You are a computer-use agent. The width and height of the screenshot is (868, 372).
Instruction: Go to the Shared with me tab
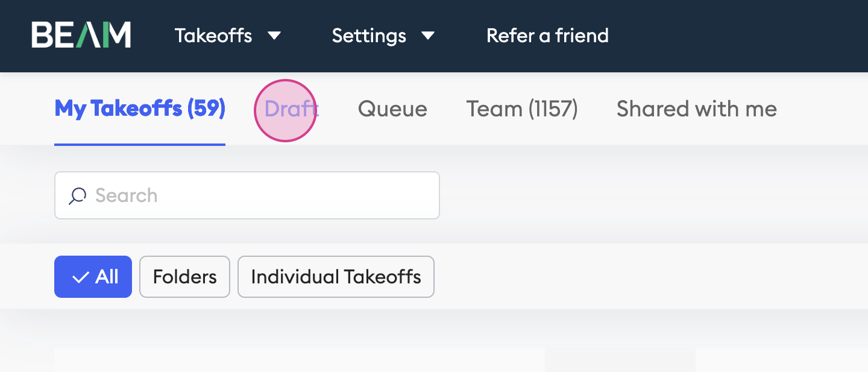[697, 109]
